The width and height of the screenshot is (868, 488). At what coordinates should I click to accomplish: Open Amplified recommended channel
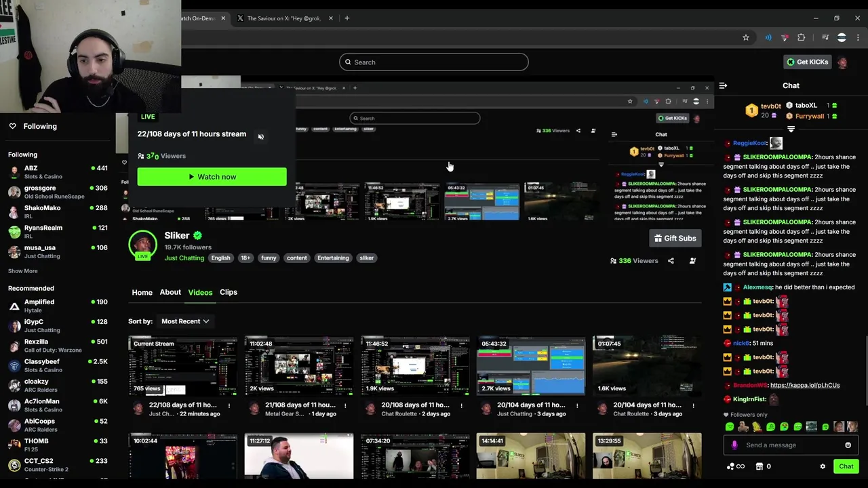(x=58, y=306)
